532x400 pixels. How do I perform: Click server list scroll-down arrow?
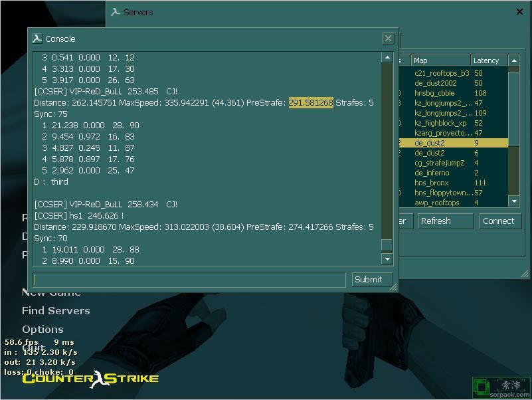(x=513, y=201)
